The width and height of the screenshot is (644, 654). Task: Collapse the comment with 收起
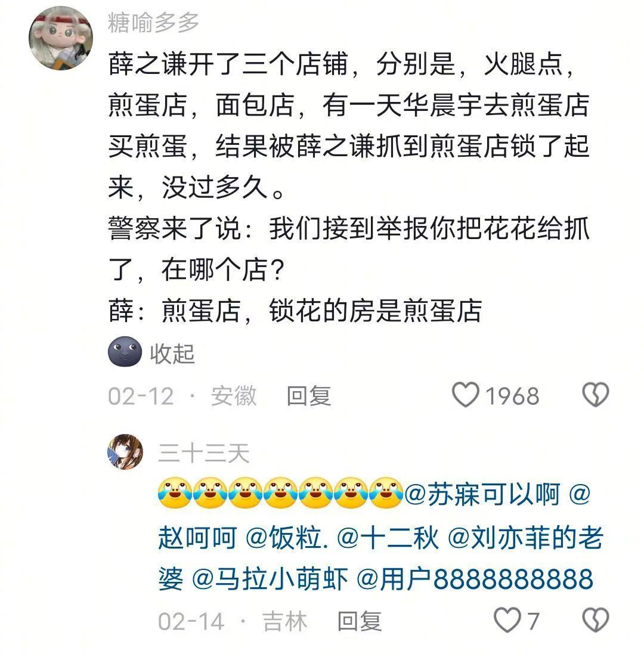pyautogui.click(x=172, y=354)
